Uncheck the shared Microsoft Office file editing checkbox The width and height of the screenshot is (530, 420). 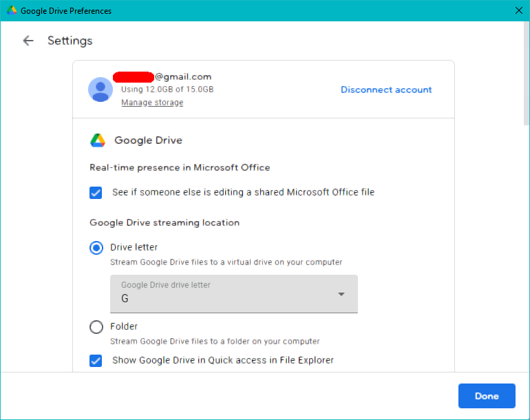coord(96,192)
